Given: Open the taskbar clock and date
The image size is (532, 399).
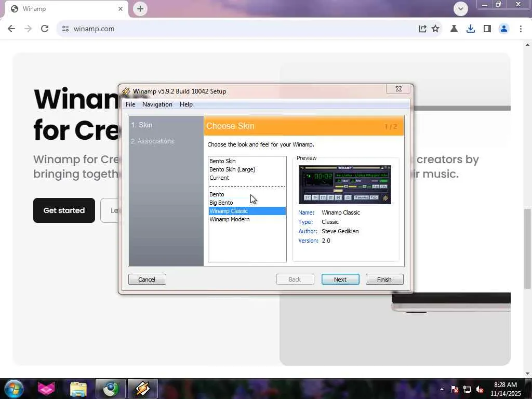Looking at the screenshot, I should tap(506, 389).
